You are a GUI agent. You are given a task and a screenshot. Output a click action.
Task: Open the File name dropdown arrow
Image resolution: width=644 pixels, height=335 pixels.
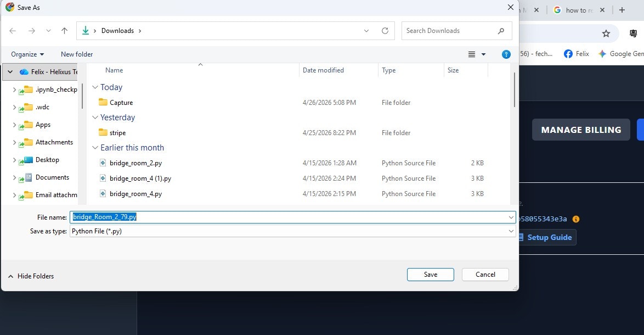coord(511,217)
